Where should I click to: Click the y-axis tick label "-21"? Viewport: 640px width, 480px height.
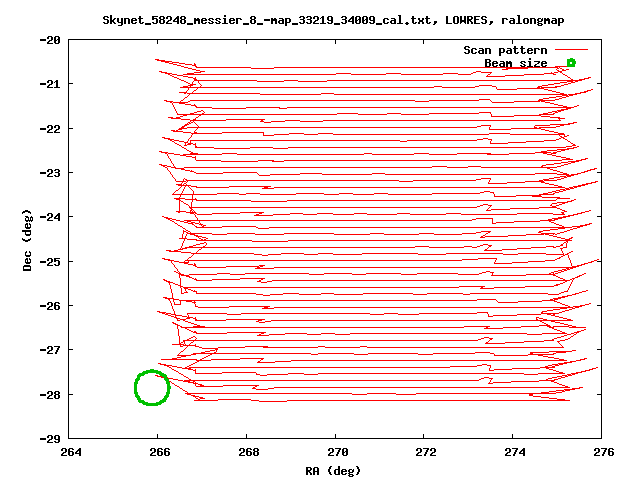pyautogui.click(x=50, y=84)
